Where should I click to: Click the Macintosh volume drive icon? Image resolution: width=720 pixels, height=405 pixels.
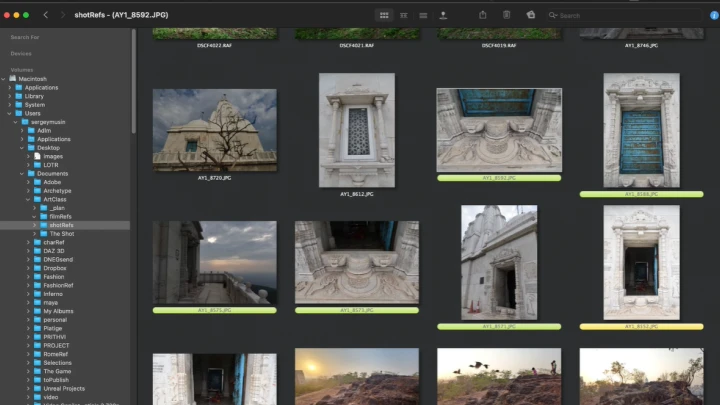point(13,79)
